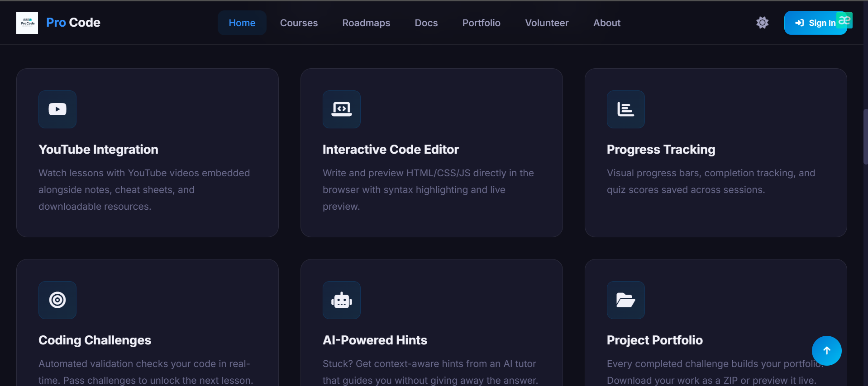Screen dimensions: 868x386
Task: Click the Pro Code brand name link
Action: (73, 23)
